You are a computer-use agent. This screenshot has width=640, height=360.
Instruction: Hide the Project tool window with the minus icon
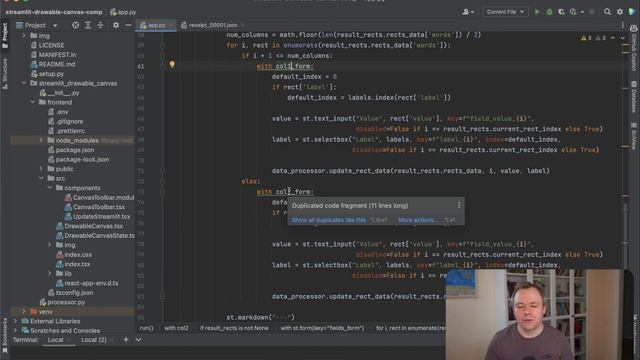pos(128,25)
